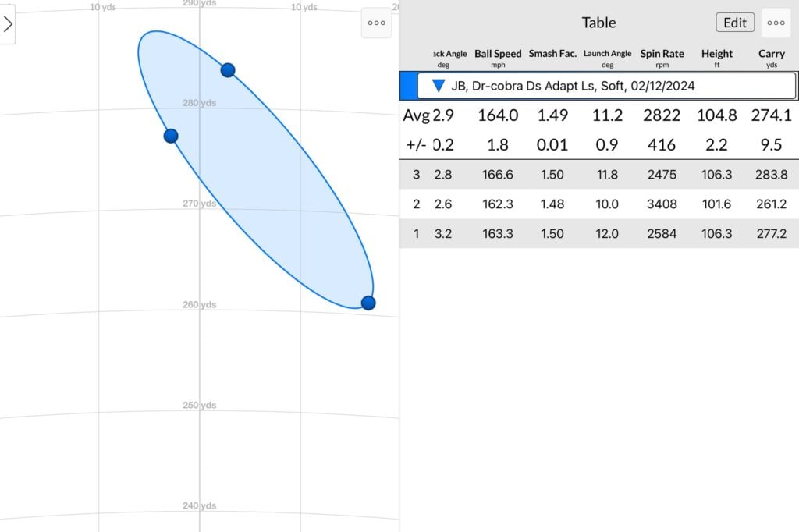The width and height of the screenshot is (799, 532).
Task: Select the top shot dot near 283 yds
Action: [228, 70]
